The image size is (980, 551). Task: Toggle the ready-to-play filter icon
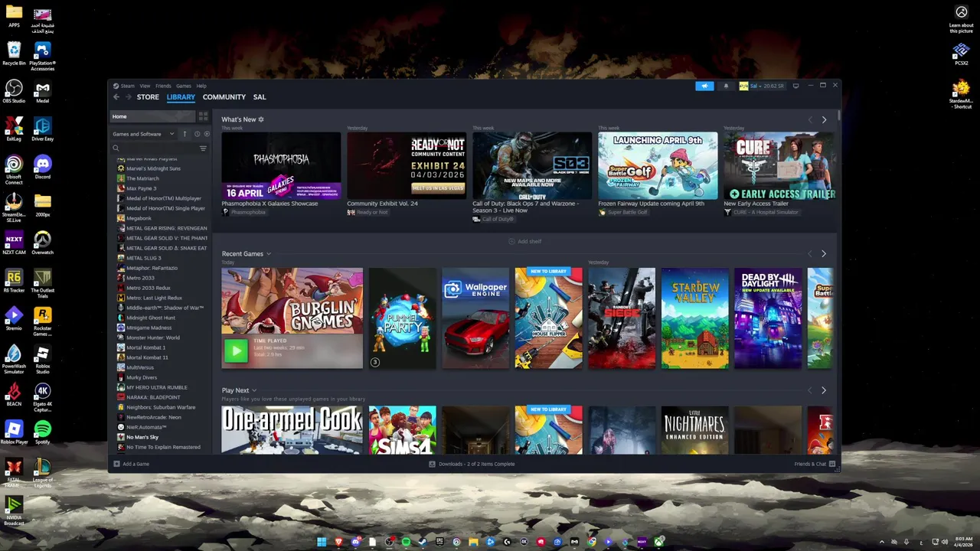tap(207, 134)
